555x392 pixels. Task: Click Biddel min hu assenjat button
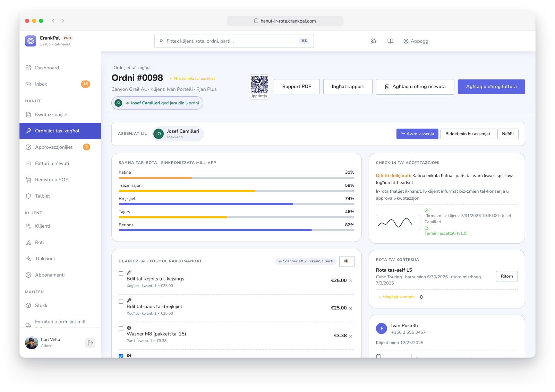[468, 134]
